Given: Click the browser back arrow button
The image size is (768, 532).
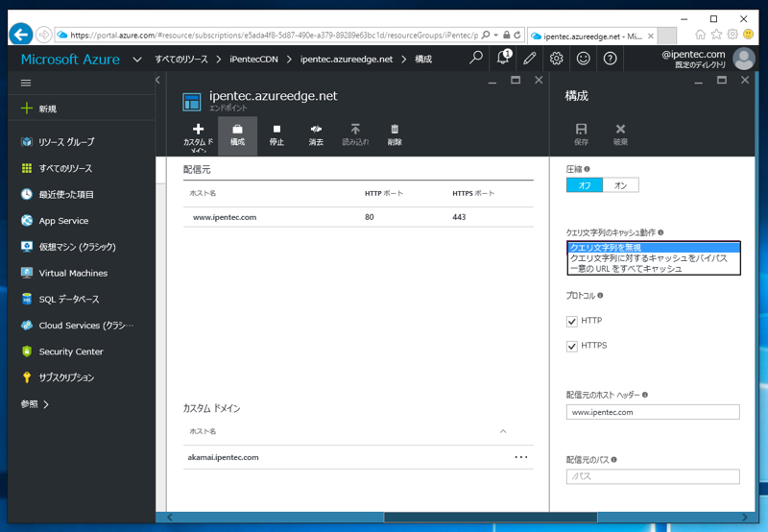Looking at the screenshot, I should [x=20, y=35].
